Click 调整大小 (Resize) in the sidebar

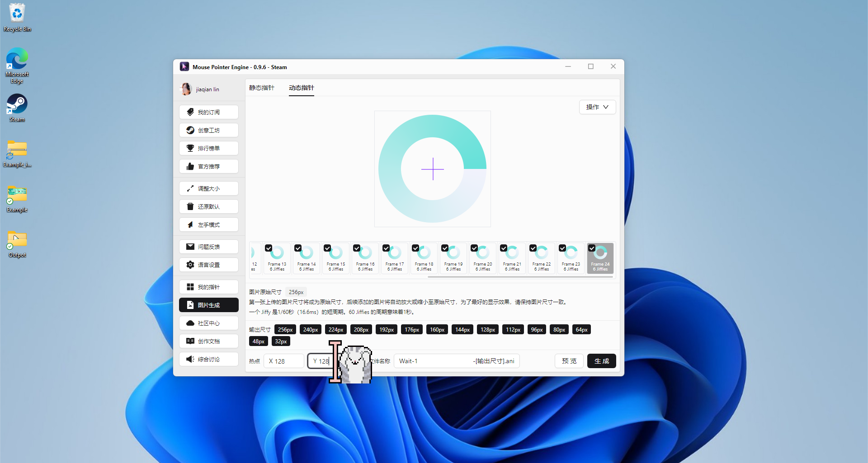(208, 188)
